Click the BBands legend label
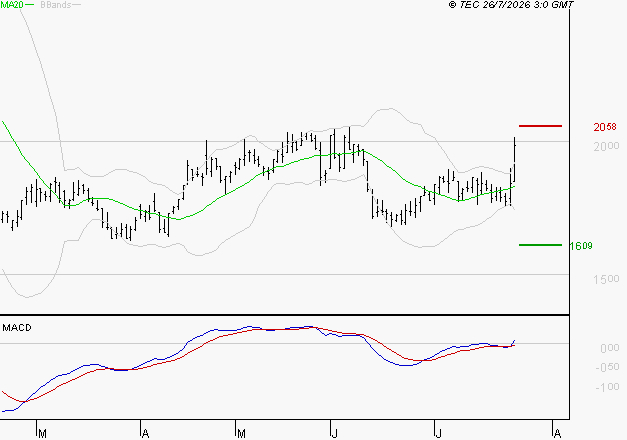The image size is (627, 440). click(56, 5)
